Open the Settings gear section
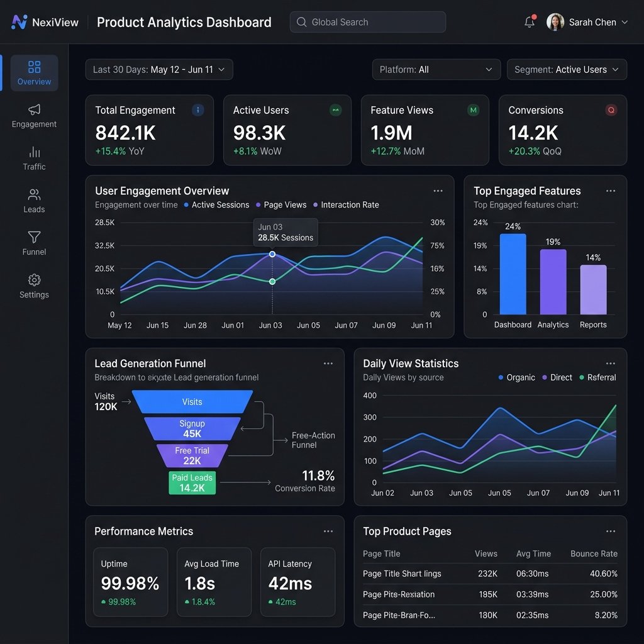 point(34,286)
